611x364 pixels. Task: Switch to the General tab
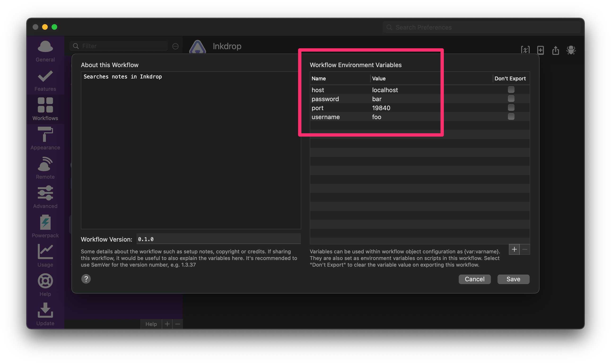[x=45, y=51]
